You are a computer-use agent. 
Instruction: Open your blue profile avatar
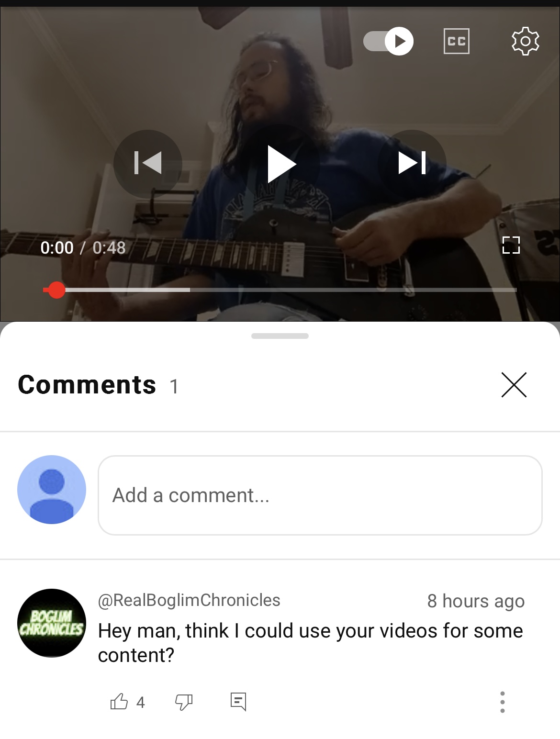click(x=52, y=490)
